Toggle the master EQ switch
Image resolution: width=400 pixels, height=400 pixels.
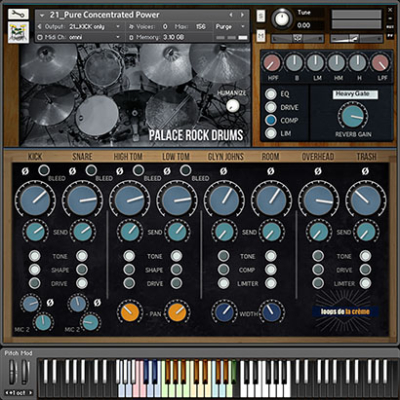point(271,94)
